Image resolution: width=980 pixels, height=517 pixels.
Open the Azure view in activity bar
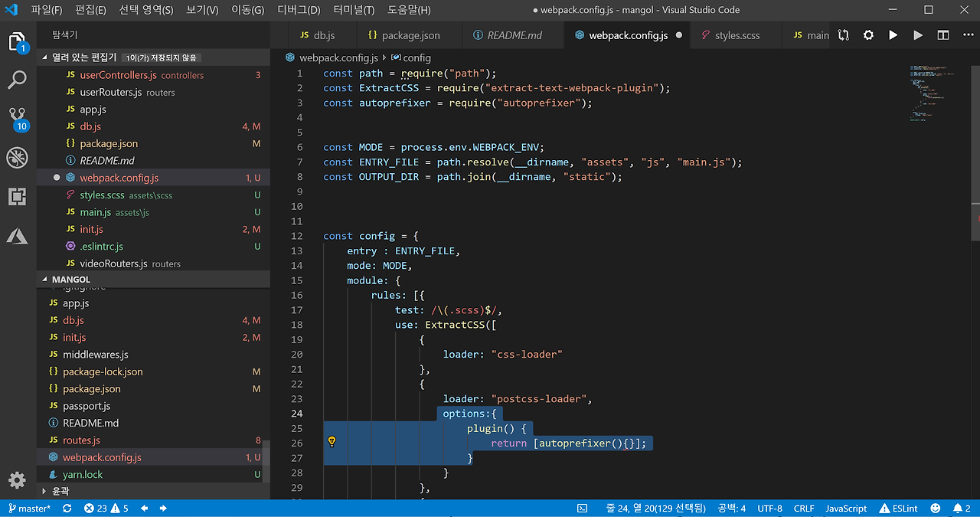[17, 236]
